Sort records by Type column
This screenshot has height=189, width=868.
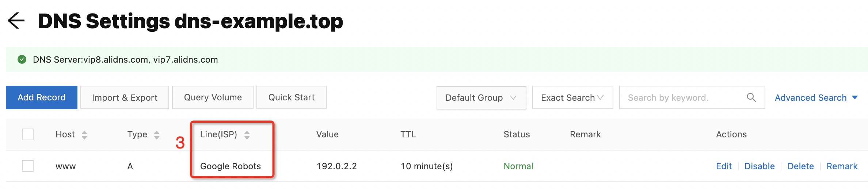157,135
